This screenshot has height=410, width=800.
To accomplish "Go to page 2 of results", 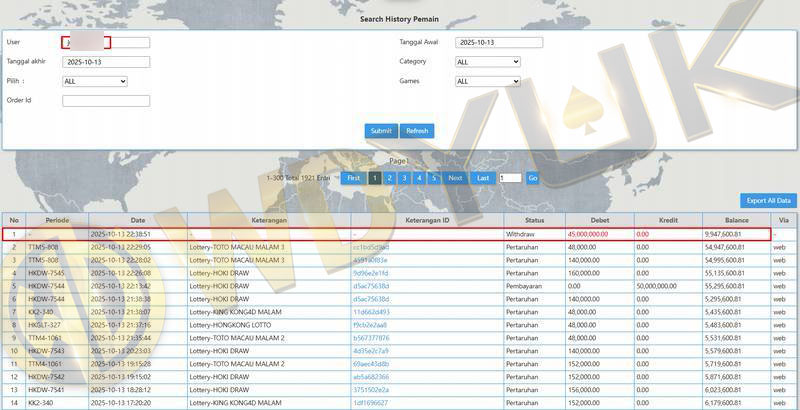I will tap(389, 178).
